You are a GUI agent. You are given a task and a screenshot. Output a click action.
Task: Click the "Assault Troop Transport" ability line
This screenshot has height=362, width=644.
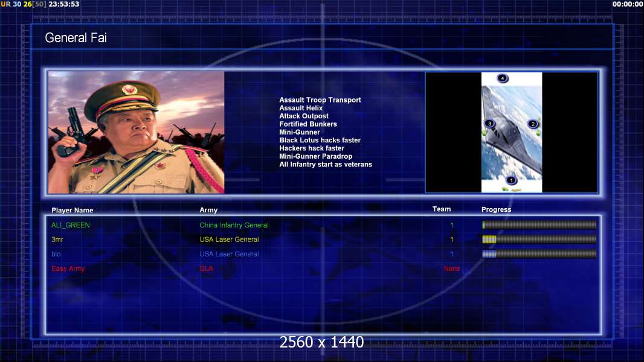click(320, 100)
